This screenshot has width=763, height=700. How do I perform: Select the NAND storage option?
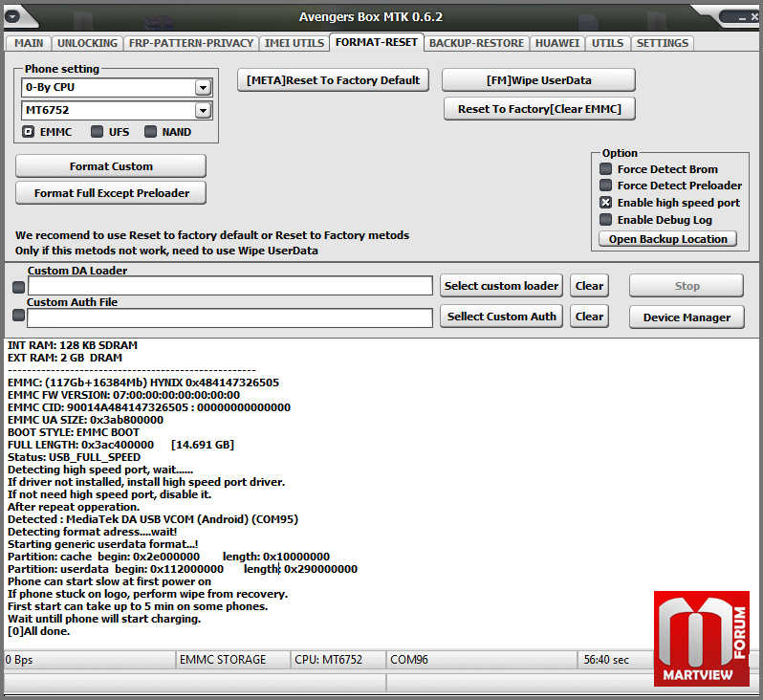[x=151, y=132]
